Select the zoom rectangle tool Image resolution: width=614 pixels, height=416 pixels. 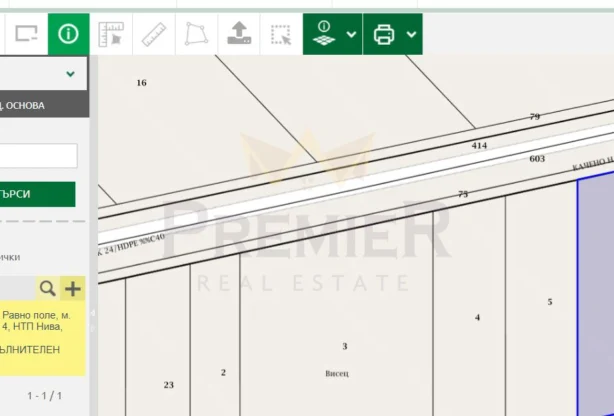(25, 34)
